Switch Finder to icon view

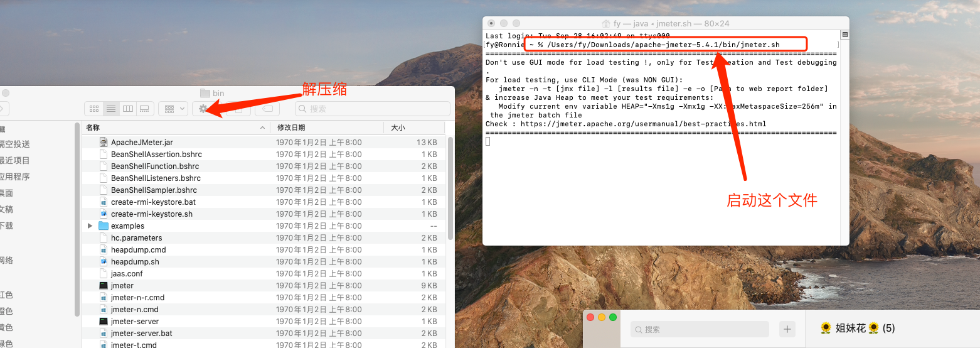coord(94,109)
